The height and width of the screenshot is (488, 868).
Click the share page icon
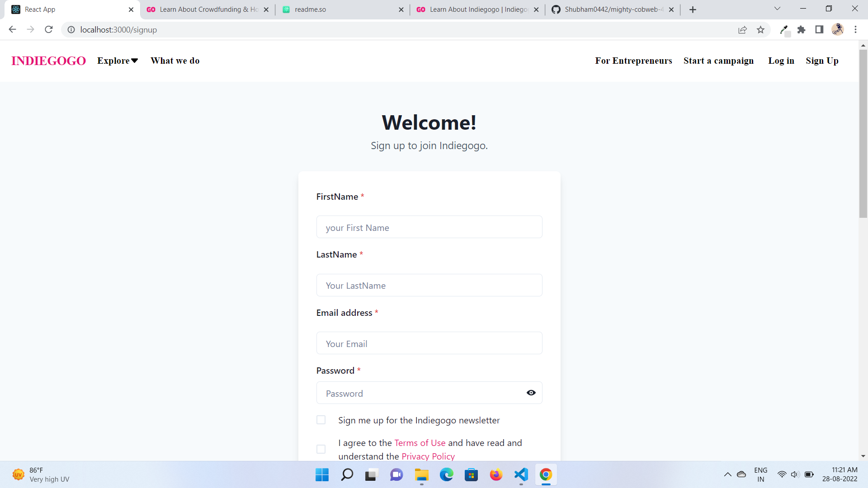coord(742,29)
